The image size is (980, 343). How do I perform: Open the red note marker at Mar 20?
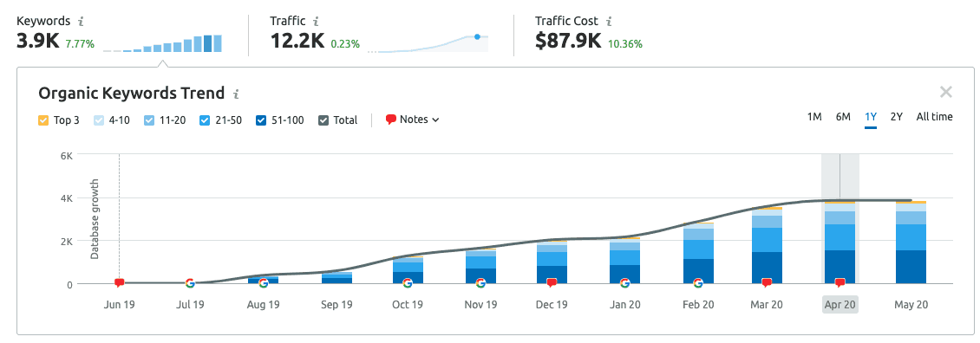767,283
